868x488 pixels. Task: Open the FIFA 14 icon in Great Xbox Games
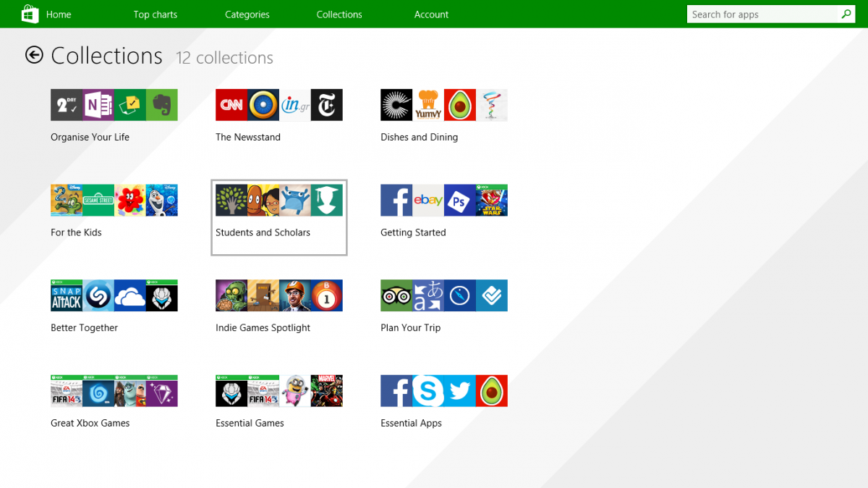tap(67, 392)
